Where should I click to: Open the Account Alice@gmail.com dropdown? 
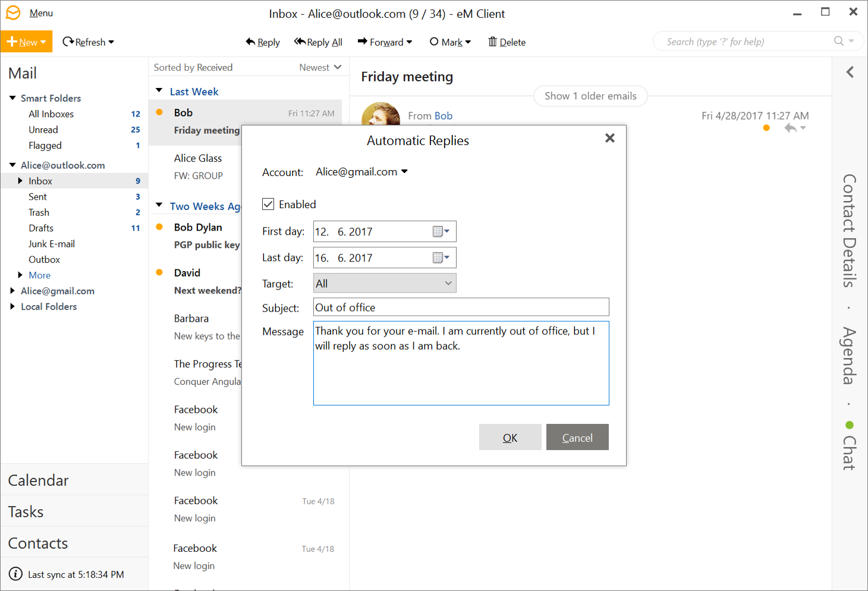362,172
